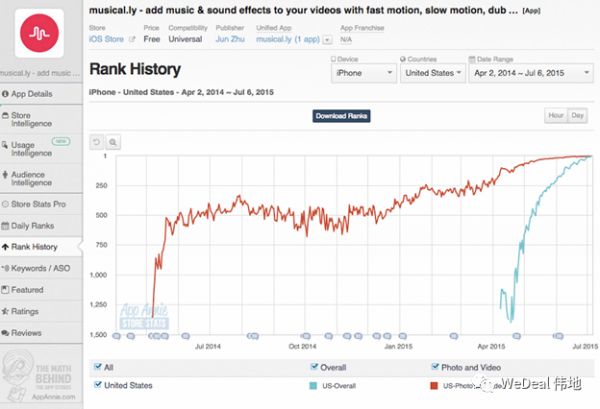600x409 pixels.
Task: Switch chart granularity to Hour
Action: tap(555, 116)
